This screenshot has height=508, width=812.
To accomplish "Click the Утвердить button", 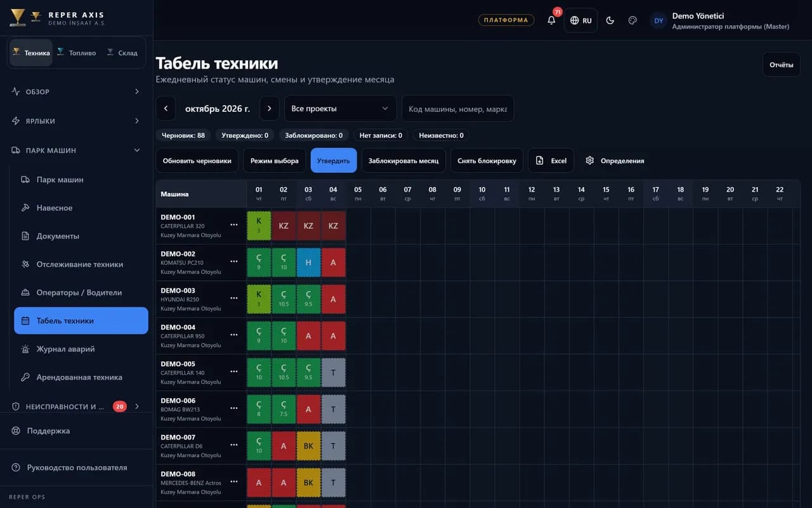I will pos(334,161).
